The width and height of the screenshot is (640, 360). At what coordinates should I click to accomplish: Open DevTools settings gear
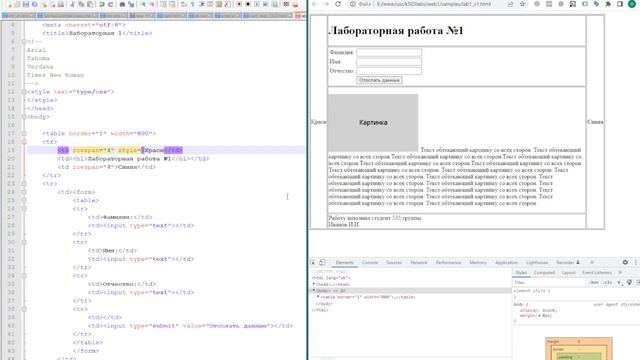[625, 262]
